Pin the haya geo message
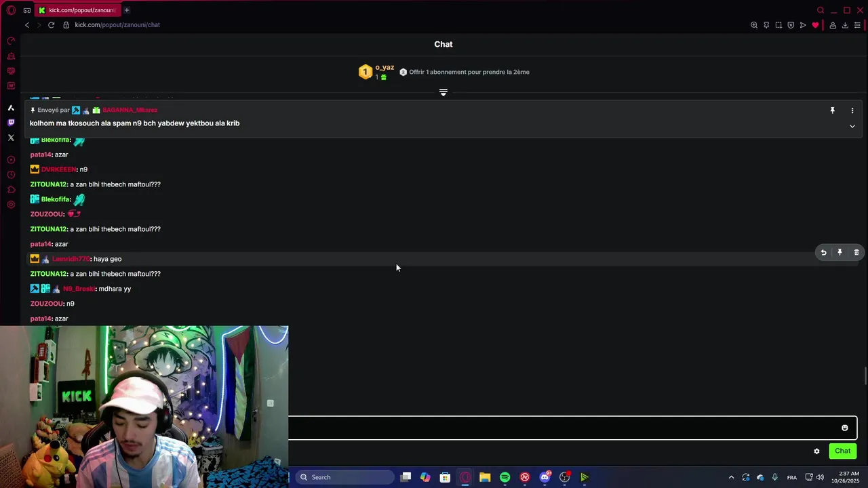The width and height of the screenshot is (868, 488). pos(840,252)
